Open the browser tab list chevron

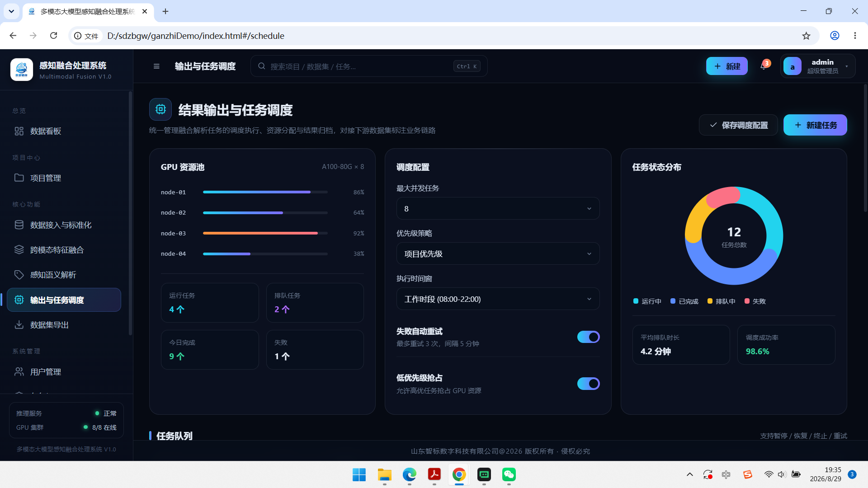click(x=11, y=11)
